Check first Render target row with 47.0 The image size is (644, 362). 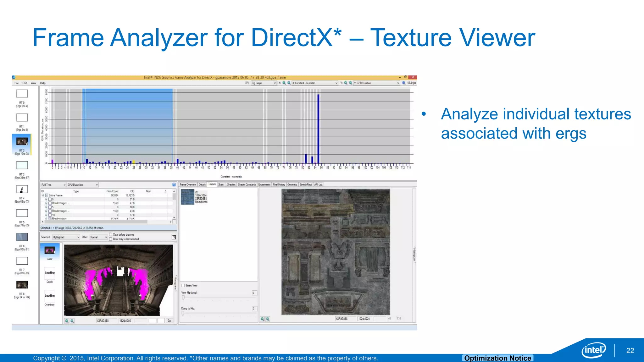50,203
